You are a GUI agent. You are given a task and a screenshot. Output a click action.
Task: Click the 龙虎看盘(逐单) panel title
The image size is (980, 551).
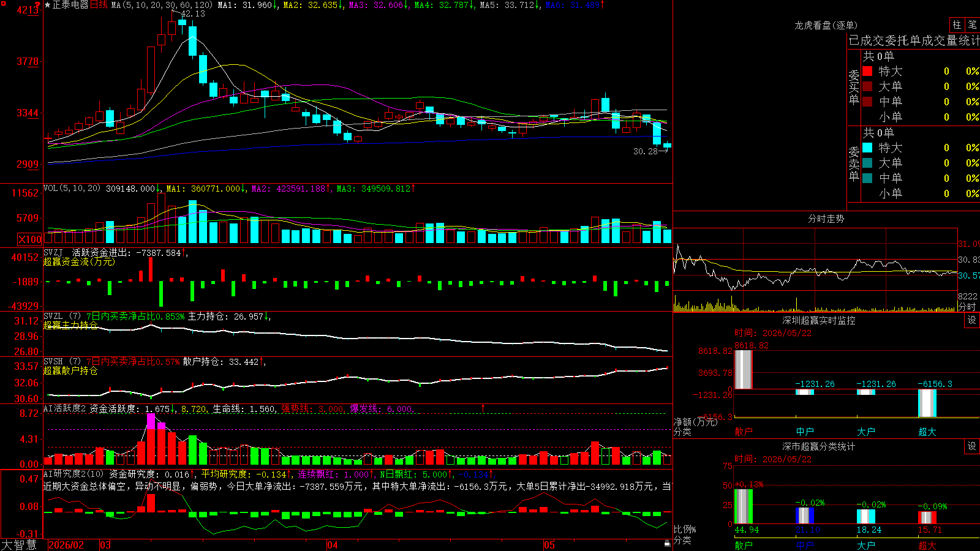(x=826, y=25)
